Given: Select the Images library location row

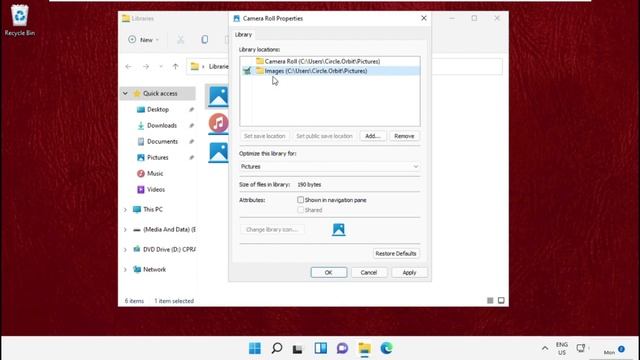Looking at the screenshot, I should [330, 71].
